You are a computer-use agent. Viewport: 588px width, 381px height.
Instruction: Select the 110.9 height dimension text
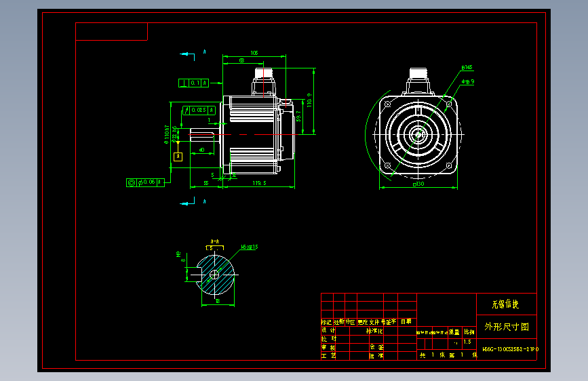[x=309, y=100]
